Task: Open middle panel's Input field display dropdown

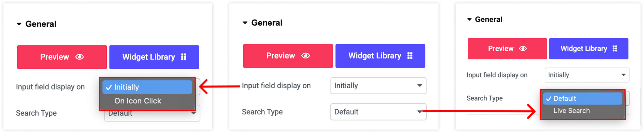Action: point(378,86)
